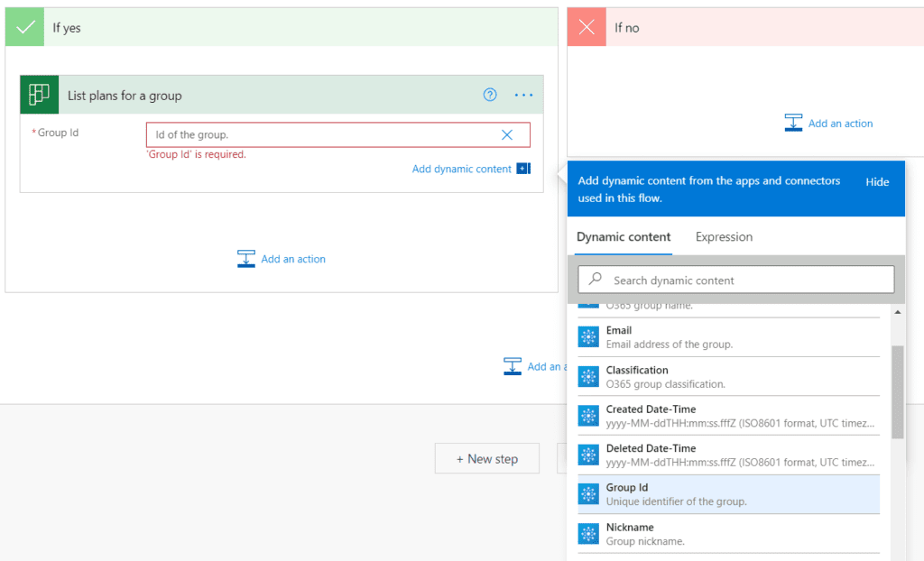Click the Add an action icon in If no
Image resolution: width=924 pixels, height=561 pixels.
pyautogui.click(x=793, y=123)
